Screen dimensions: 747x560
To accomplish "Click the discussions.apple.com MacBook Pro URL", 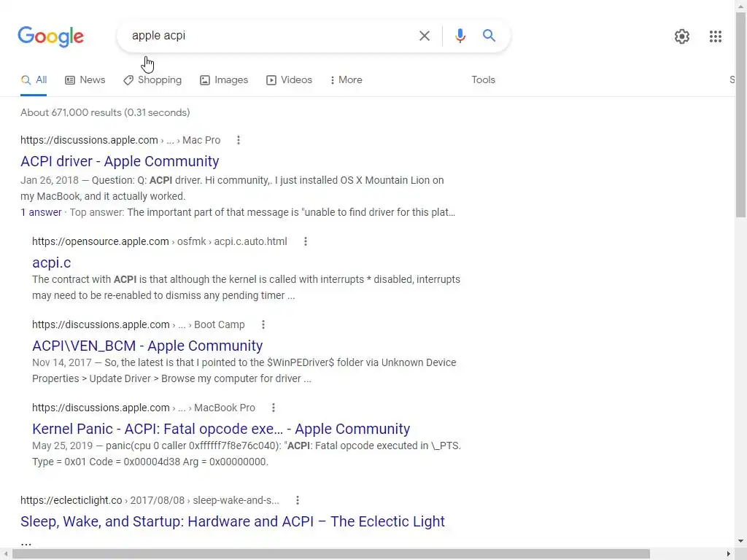I will click(x=144, y=408).
